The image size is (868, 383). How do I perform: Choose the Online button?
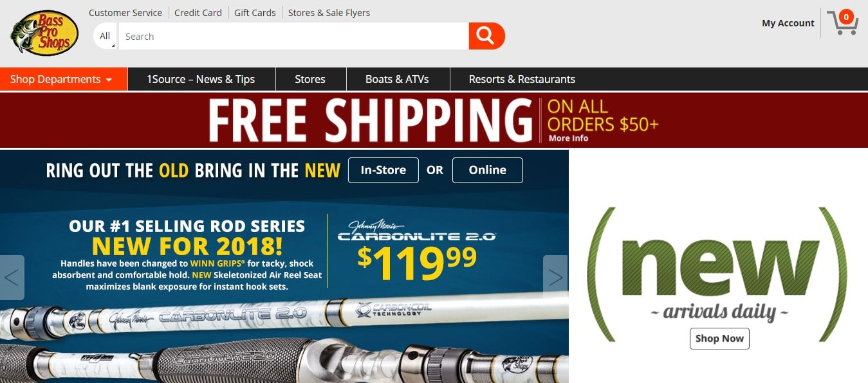click(488, 170)
